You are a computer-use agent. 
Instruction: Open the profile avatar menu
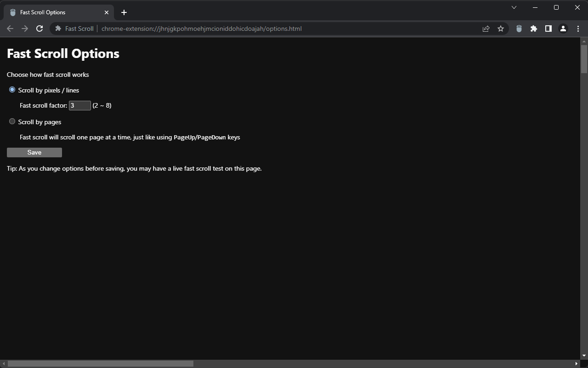[x=563, y=29]
